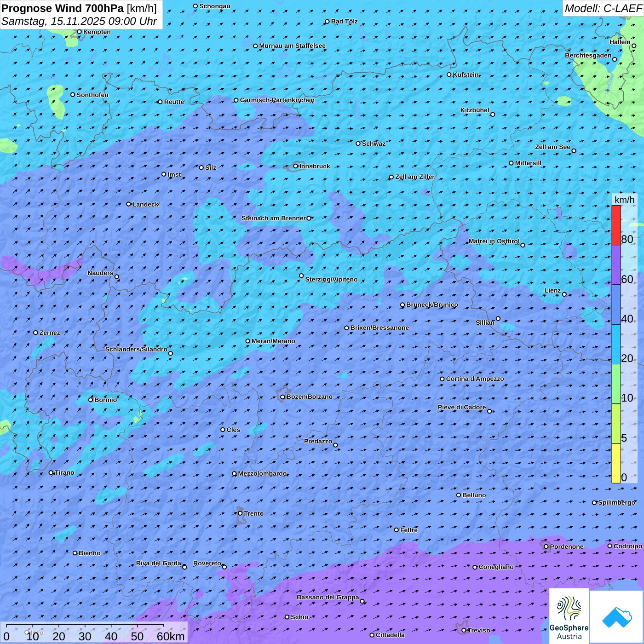Click the 'Murnau am Staffelsee' label

292,46
